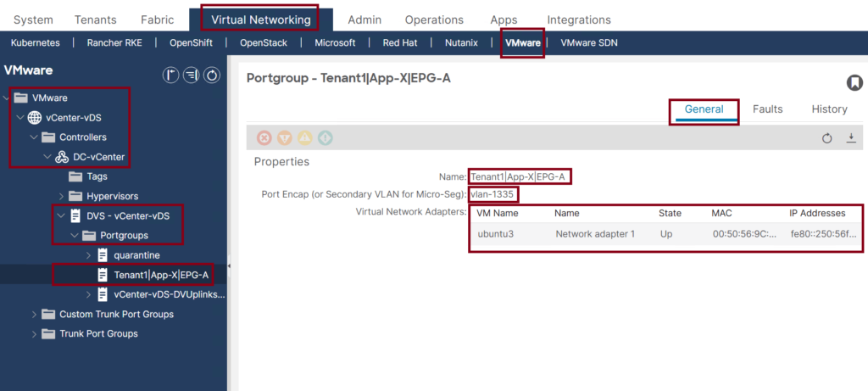Open the OpenShift submenu

coord(191,42)
